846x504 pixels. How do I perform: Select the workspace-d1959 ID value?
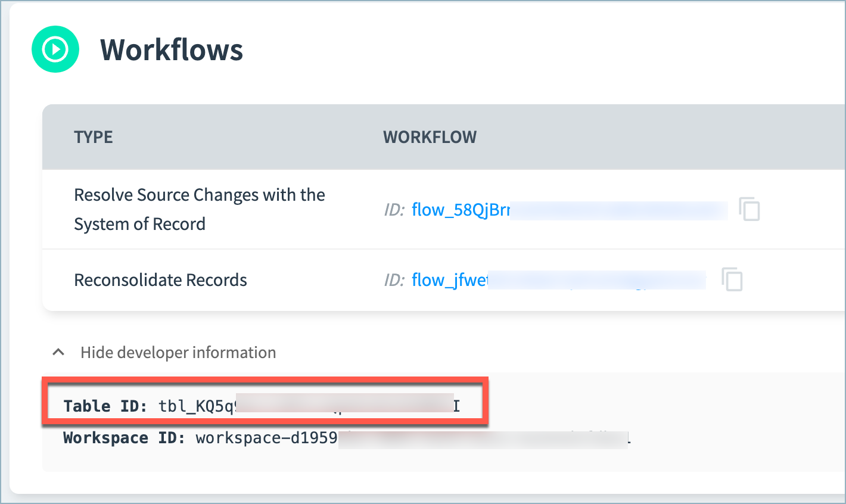pyautogui.click(x=413, y=438)
